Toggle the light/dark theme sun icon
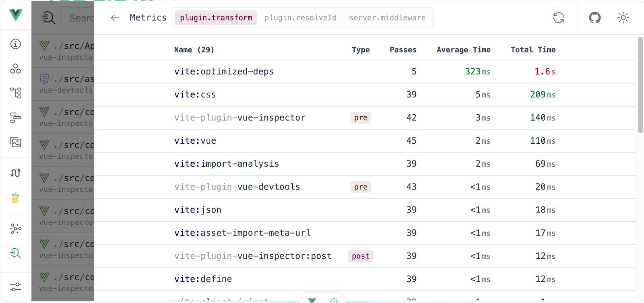644x303 pixels. click(623, 18)
